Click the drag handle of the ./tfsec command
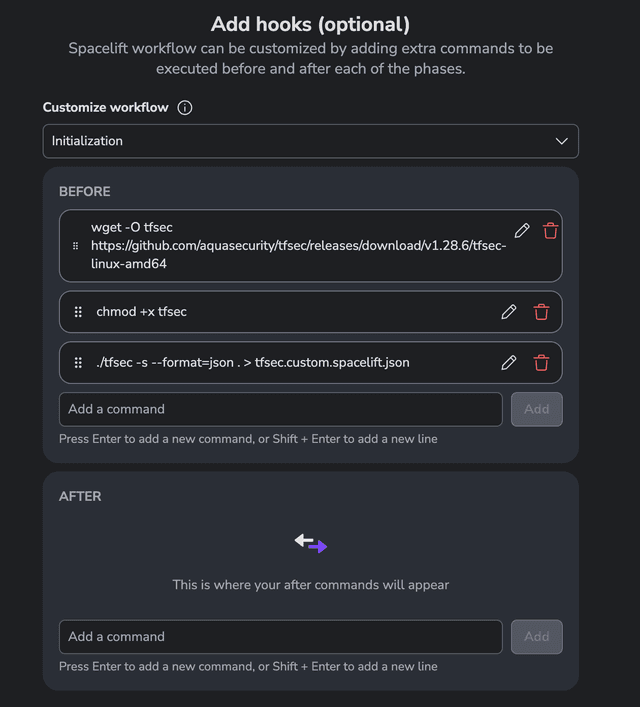 click(x=78, y=363)
